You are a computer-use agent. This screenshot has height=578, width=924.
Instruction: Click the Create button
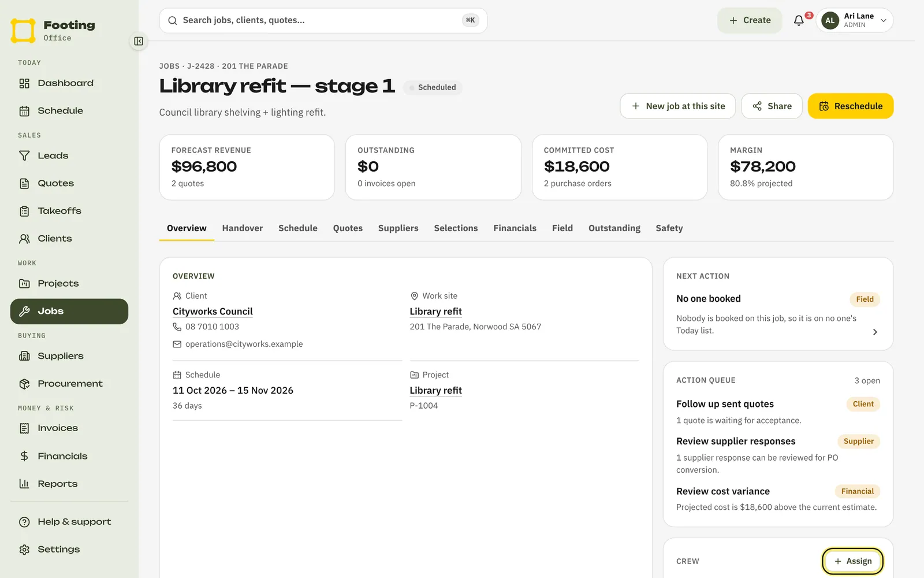coord(750,20)
